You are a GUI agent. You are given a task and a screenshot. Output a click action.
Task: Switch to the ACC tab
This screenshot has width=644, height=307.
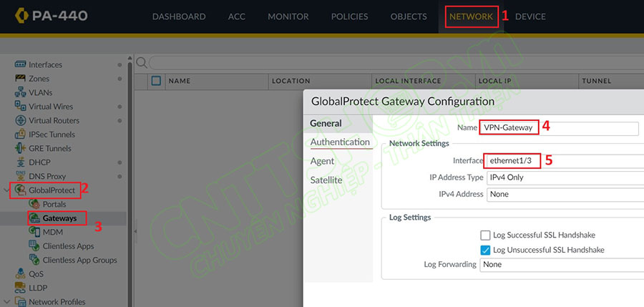[237, 16]
